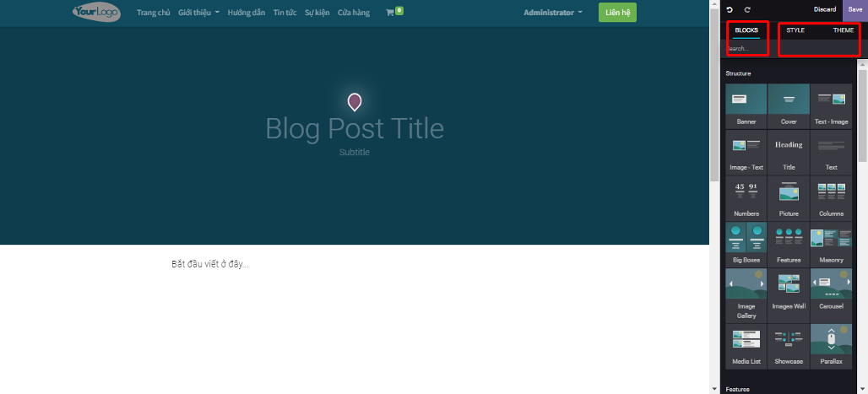Switch to the STYLE tab
868x394 pixels.
click(795, 30)
